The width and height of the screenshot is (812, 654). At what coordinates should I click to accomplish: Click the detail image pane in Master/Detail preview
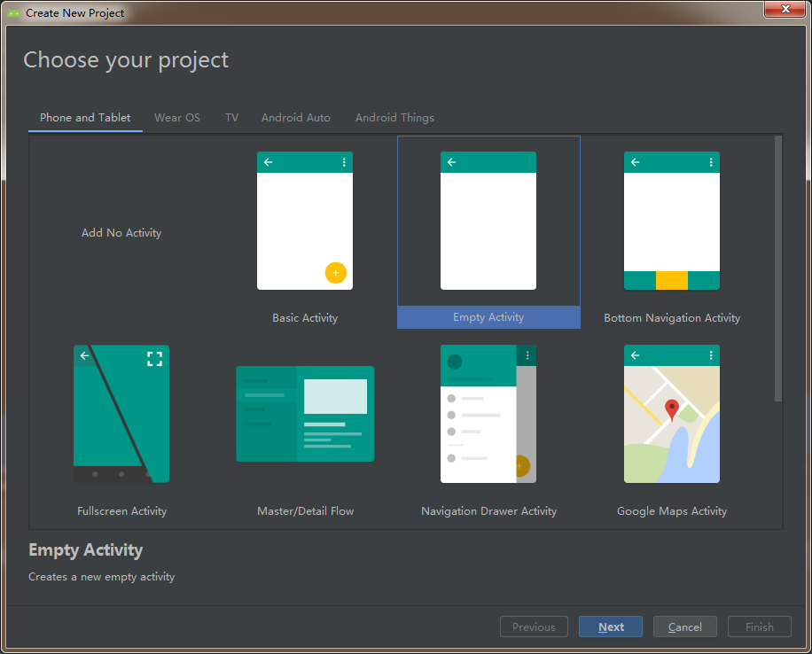[x=335, y=396]
